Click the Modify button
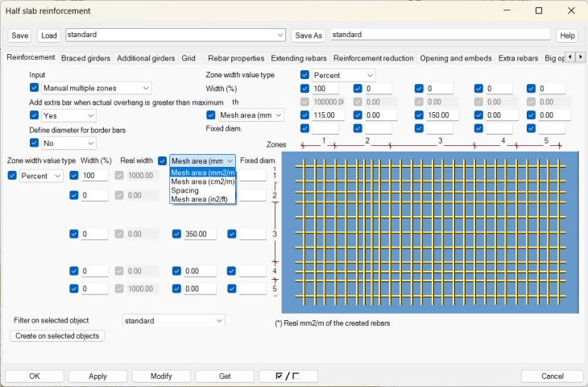 (x=161, y=377)
